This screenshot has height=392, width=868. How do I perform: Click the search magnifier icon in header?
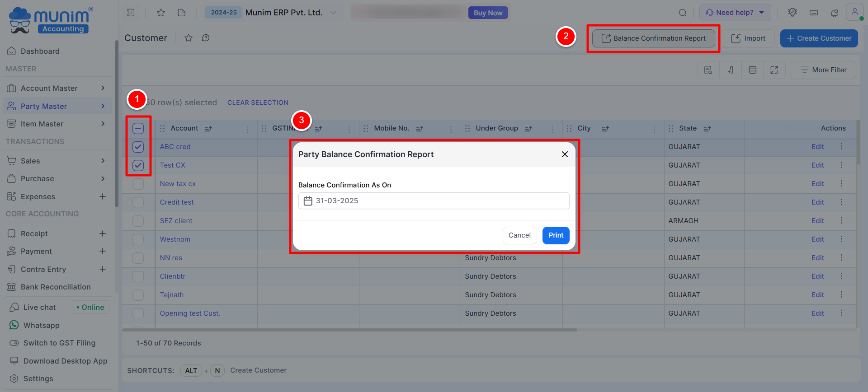click(683, 13)
